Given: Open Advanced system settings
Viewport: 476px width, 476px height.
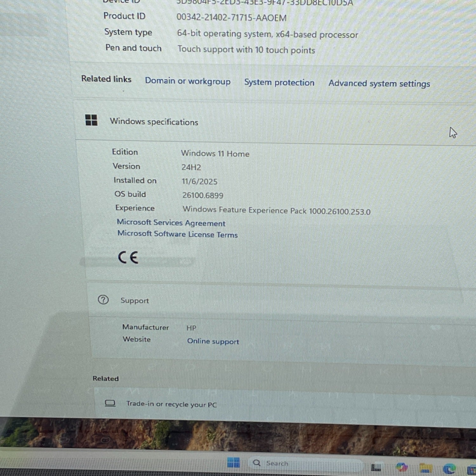Looking at the screenshot, I should pyautogui.click(x=379, y=83).
